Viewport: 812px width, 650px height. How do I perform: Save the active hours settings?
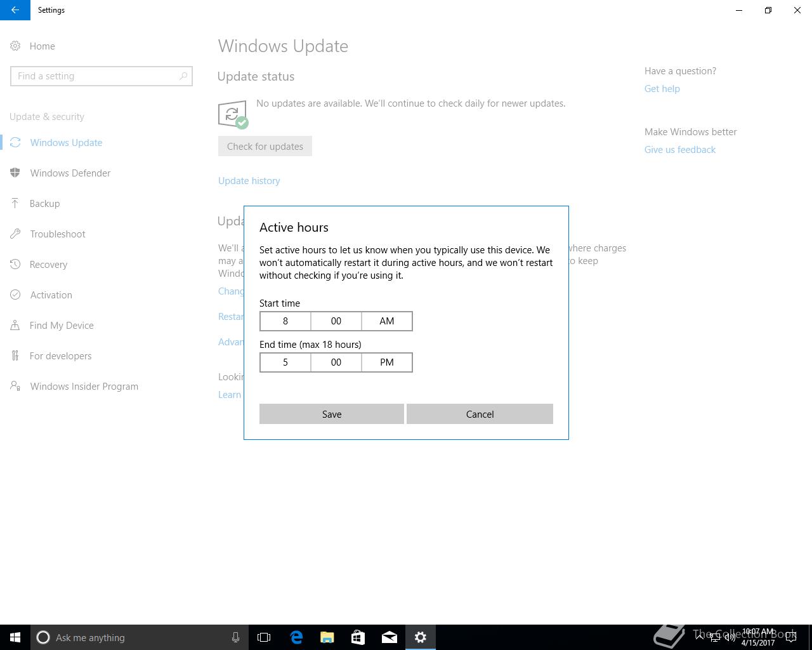click(x=332, y=414)
